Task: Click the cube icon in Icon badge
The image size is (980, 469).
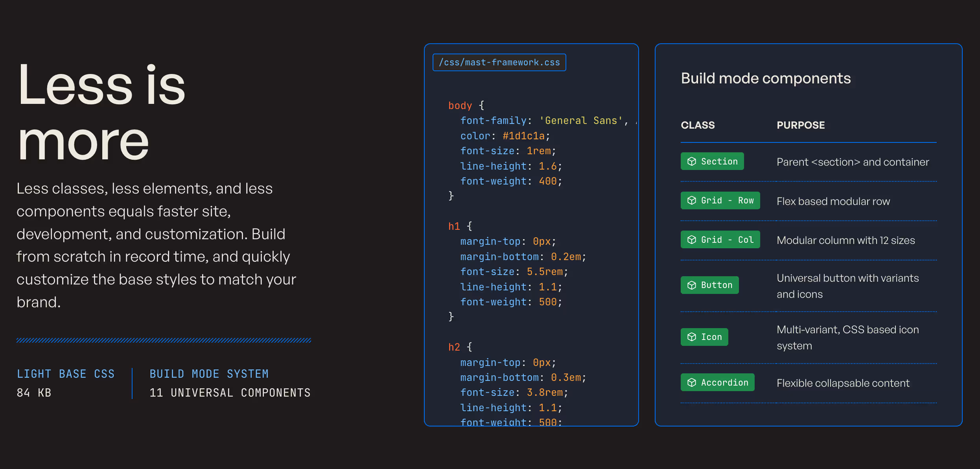Action: tap(691, 337)
